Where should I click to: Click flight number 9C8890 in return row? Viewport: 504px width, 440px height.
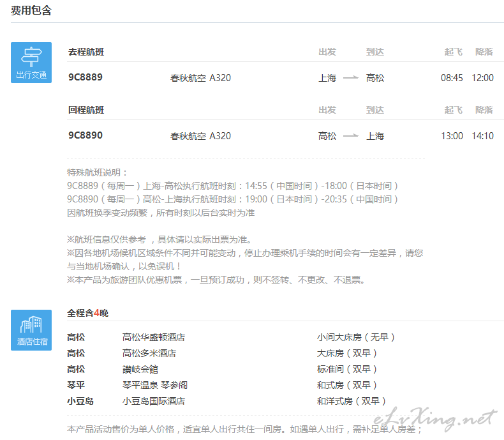[85, 135]
